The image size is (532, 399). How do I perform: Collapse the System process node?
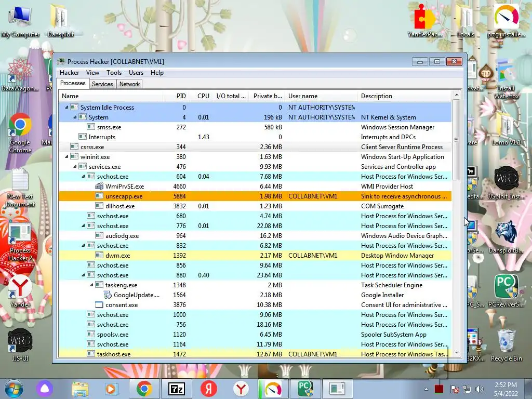(75, 117)
